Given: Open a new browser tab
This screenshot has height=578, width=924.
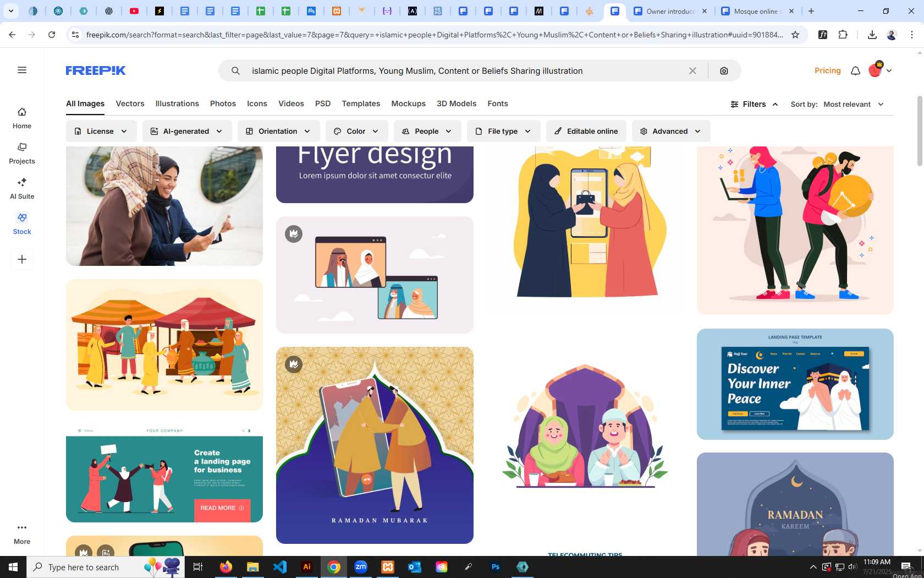Looking at the screenshot, I should (x=811, y=11).
